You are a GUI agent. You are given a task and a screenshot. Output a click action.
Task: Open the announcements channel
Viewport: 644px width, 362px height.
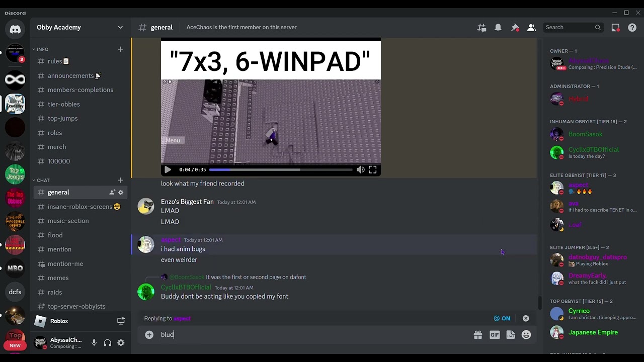coord(80,76)
